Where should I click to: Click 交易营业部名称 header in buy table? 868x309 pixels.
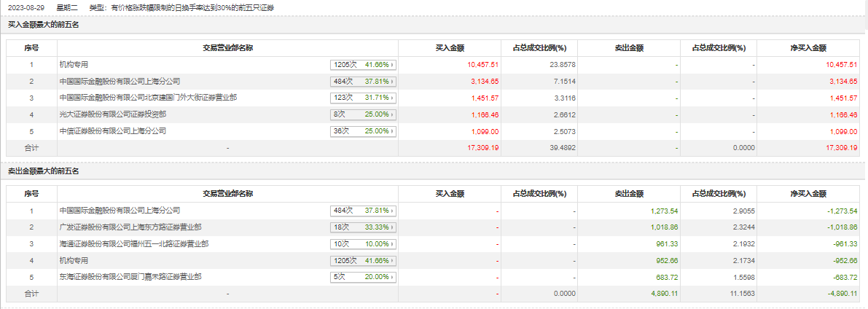point(227,48)
